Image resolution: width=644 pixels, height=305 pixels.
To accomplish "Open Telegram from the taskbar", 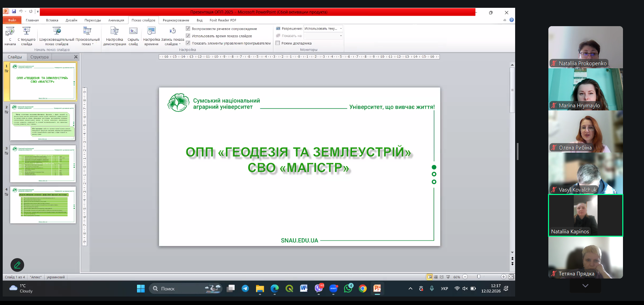I will click(x=245, y=289).
